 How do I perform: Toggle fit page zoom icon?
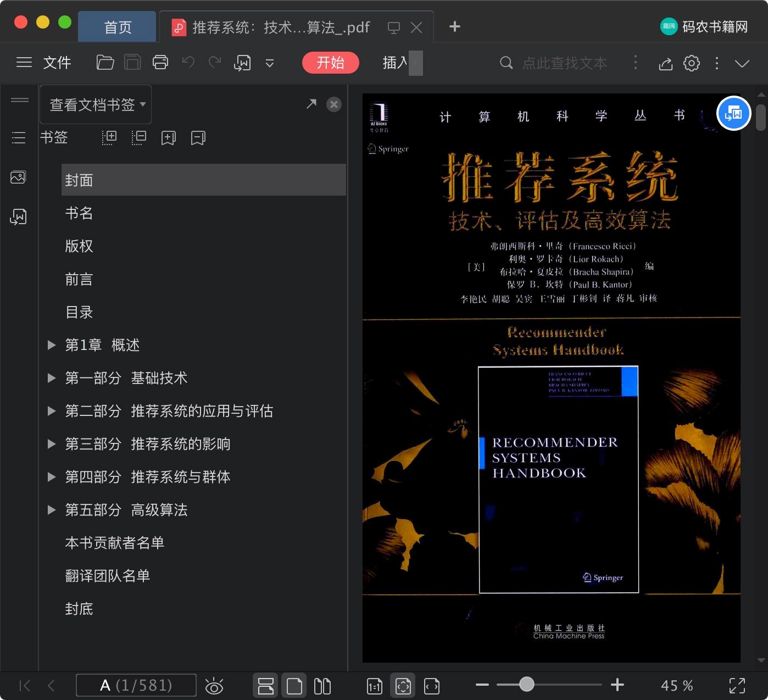pyautogui.click(x=403, y=686)
